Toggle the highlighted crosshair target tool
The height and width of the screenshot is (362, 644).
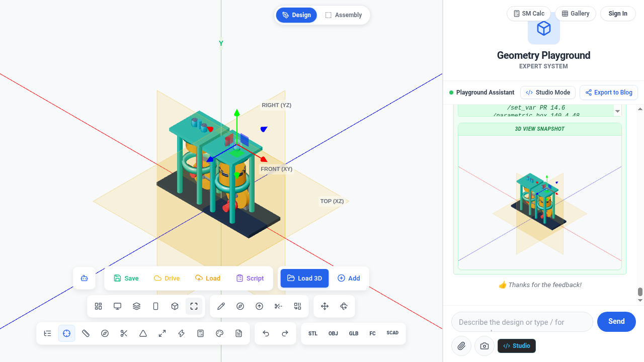pos(67,333)
